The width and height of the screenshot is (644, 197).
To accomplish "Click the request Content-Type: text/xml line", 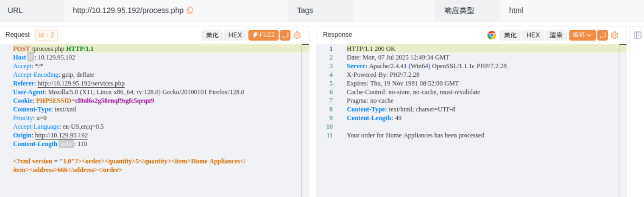I will tap(45, 109).
